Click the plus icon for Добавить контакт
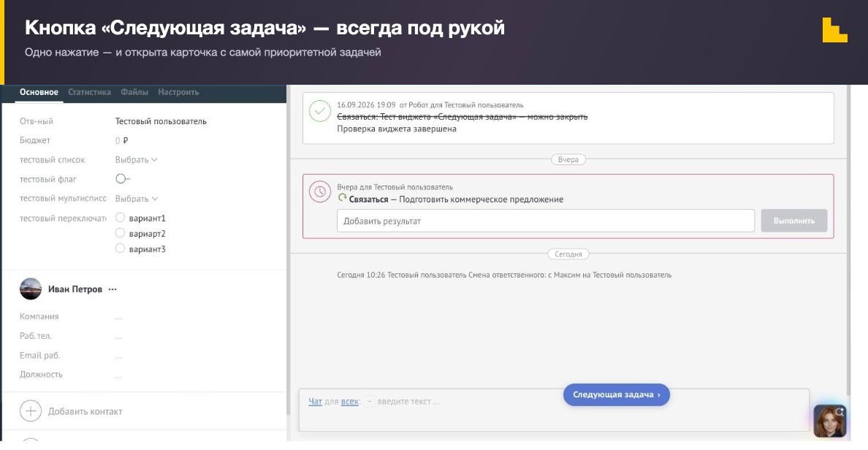This screenshot has width=868, height=450. pos(31,411)
